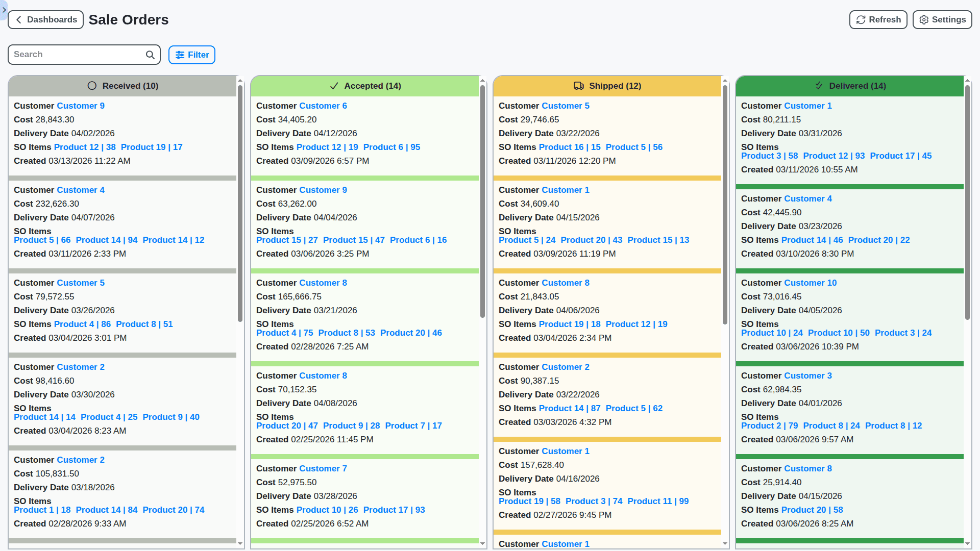Click inside the Search field
Image resolution: width=980 pixels, height=551 pixels.
pyautogui.click(x=77, y=55)
